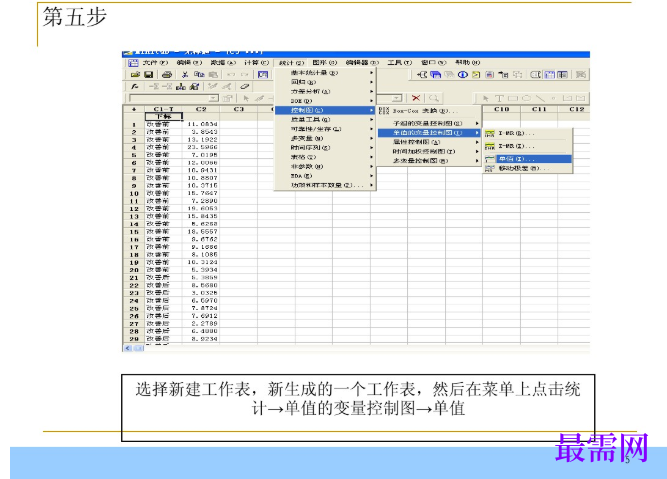Select the arrow pointer tool in graph toolbar
Image resolution: width=667 pixels, height=479 pixels.
485,98
